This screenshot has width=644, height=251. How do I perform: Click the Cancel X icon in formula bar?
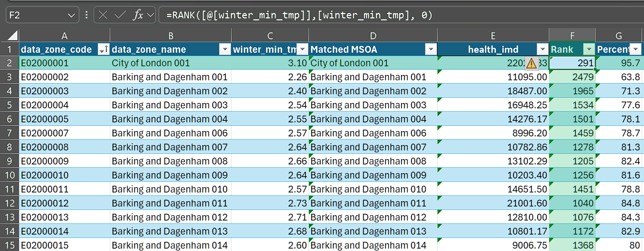coord(103,15)
